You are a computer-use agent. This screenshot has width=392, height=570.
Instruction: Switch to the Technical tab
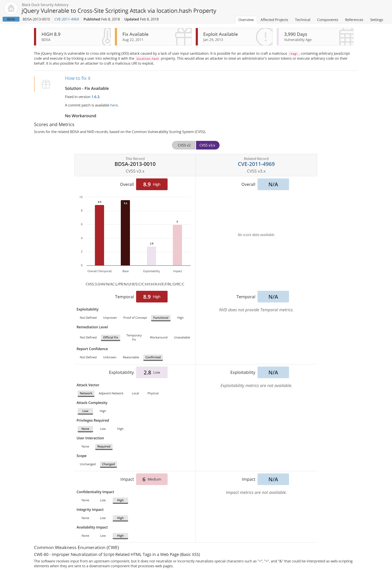(x=302, y=20)
